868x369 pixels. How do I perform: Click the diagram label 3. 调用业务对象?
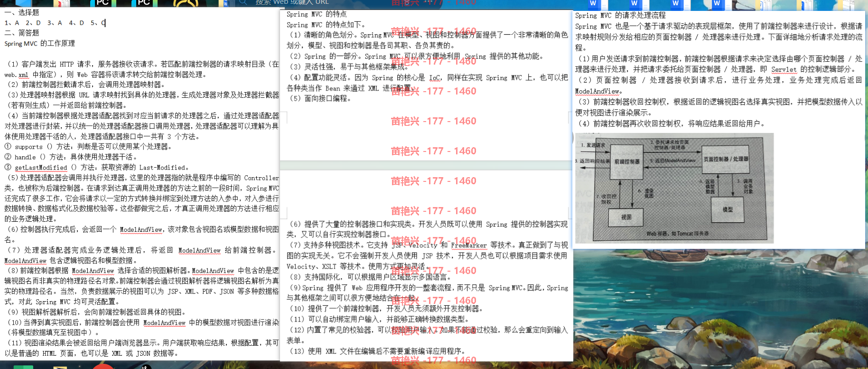[745, 186]
